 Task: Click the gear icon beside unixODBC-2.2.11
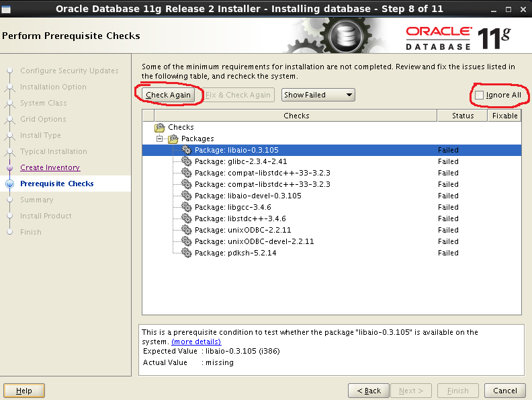coord(186,230)
